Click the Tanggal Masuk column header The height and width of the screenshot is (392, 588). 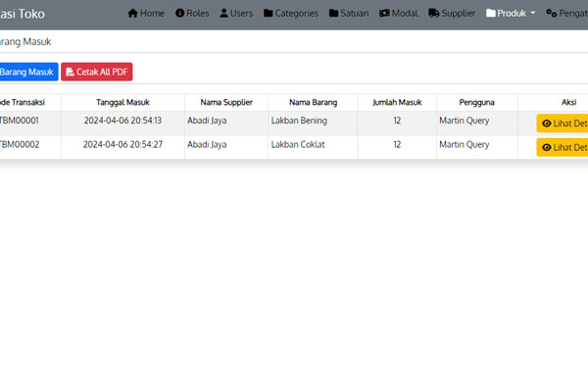(122, 102)
